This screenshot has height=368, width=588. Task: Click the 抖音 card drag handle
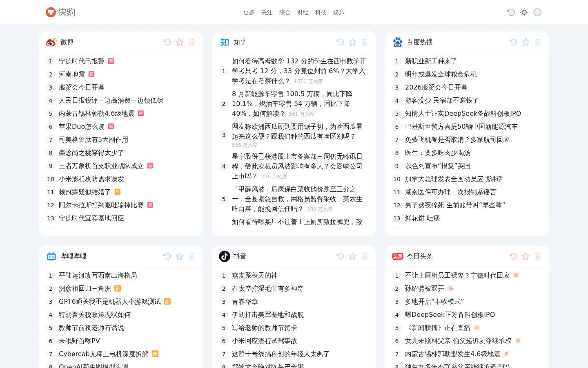click(365, 256)
